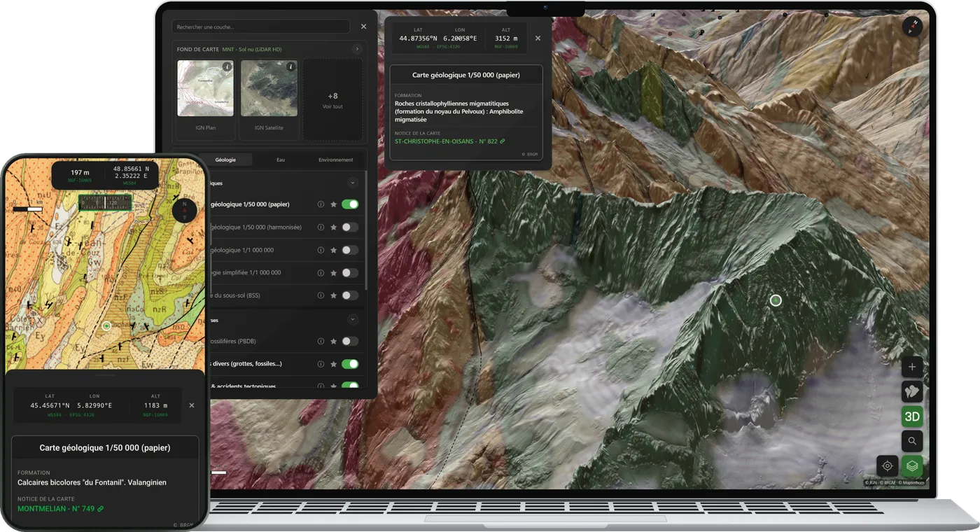This screenshot has height=532, width=980.
Task: Open info for géologique 1/1 000 000 layer
Action: (x=321, y=250)
